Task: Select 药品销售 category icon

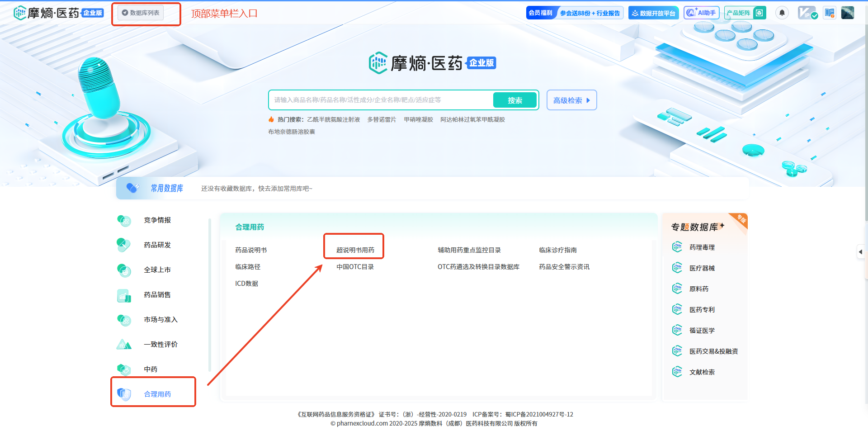Action: [x=124, y=295]
